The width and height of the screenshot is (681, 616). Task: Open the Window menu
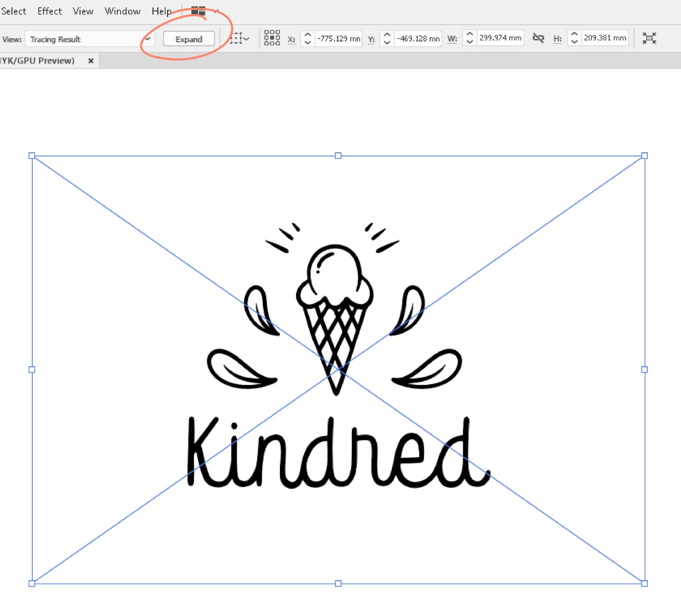[x=123, y=11]
